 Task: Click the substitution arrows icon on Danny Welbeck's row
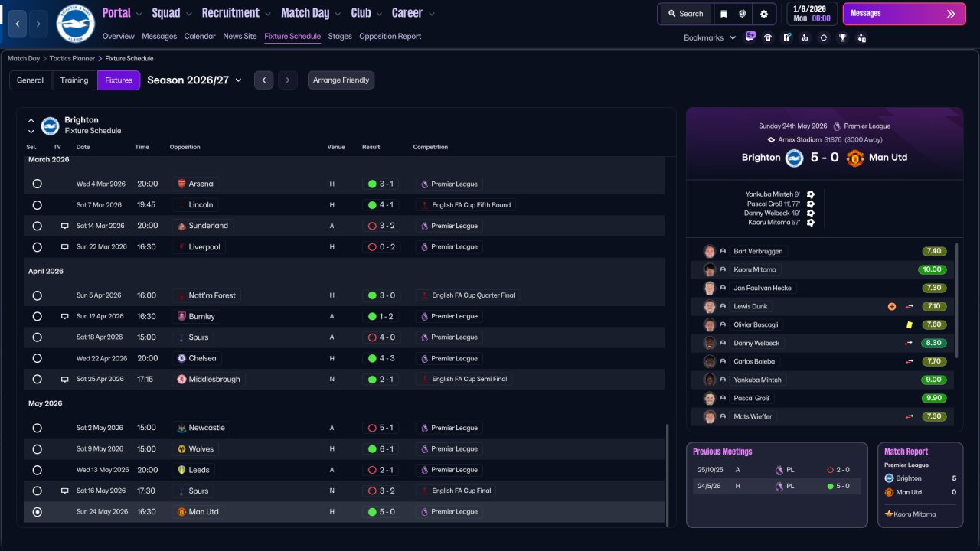pyautogui.click(x=910, y=343)
